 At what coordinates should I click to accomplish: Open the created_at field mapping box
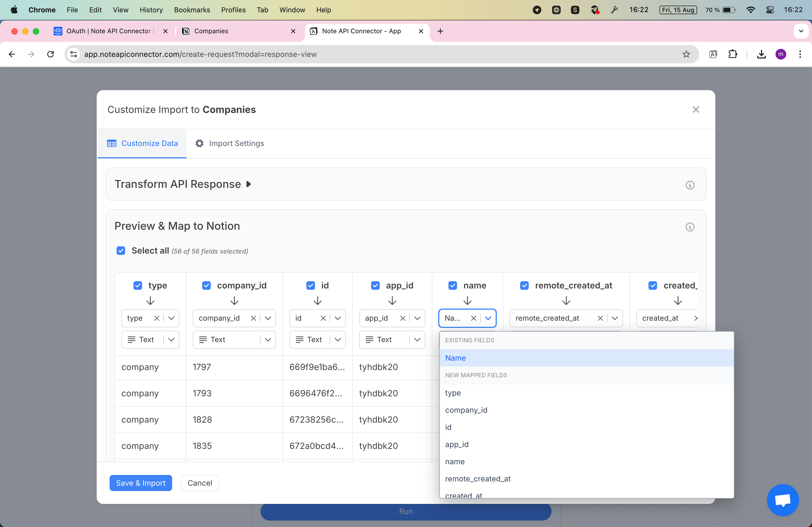(x=667, y=318)
